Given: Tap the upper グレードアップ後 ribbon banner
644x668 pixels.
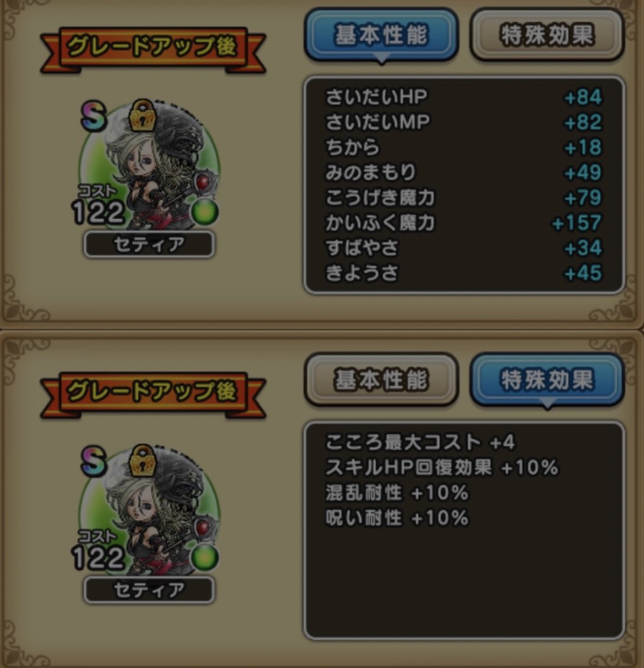Looking at the screenshot, I should click(x=152, y=49).
